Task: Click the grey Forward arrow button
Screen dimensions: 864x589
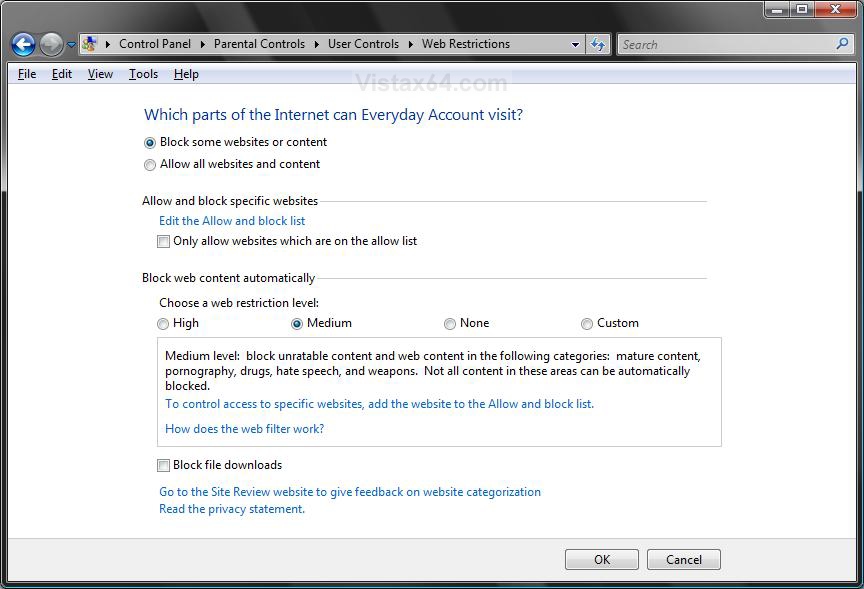Action: click(51, 45)
